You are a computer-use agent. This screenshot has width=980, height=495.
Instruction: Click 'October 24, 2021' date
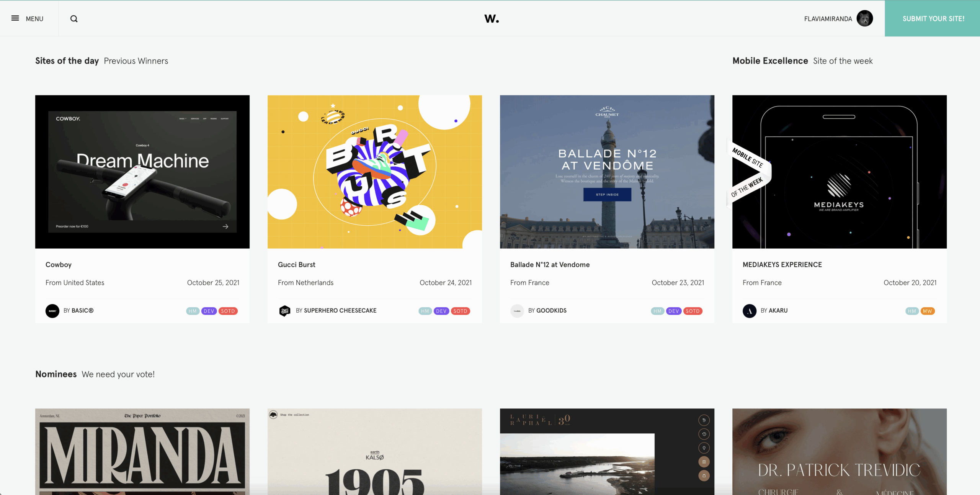[x=446, y=283]
